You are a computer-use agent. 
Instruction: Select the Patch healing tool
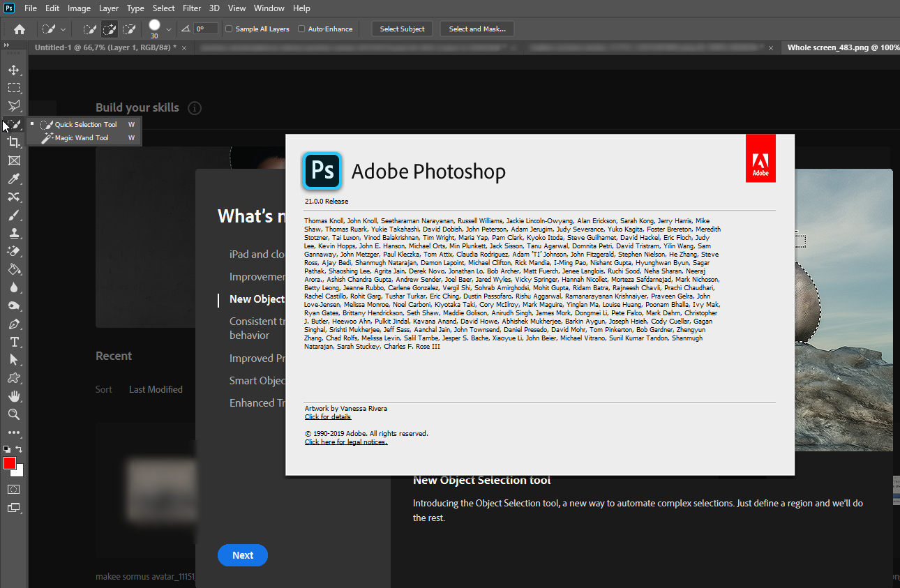13,197
